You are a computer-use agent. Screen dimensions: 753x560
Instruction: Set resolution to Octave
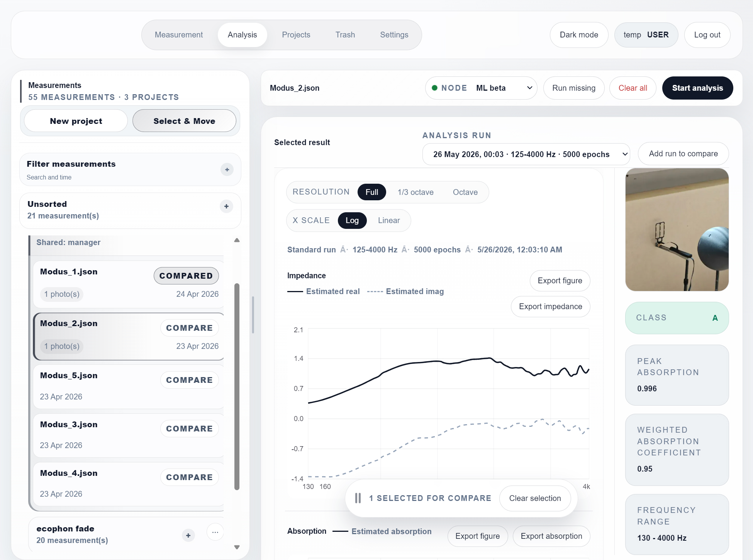tap(465, 192)
